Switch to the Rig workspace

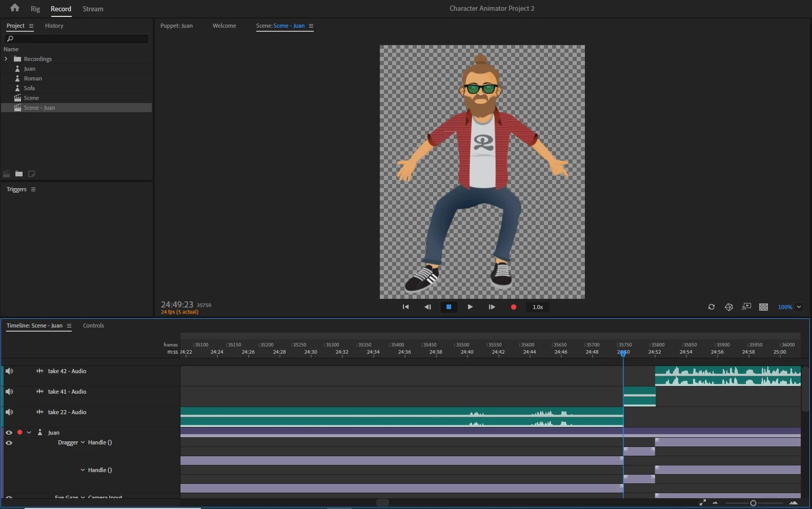(35, 9)
